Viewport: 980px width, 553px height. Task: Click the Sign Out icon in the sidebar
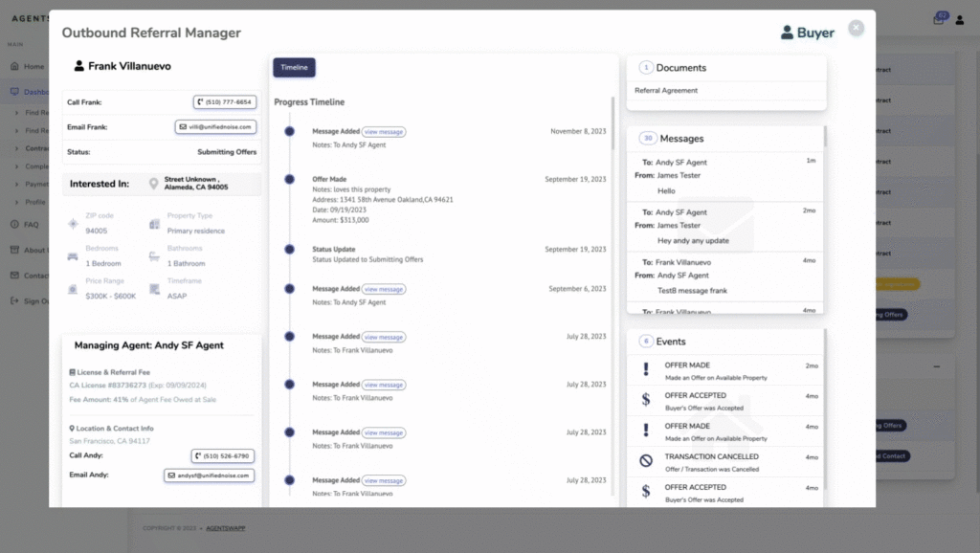coord(14,300)
